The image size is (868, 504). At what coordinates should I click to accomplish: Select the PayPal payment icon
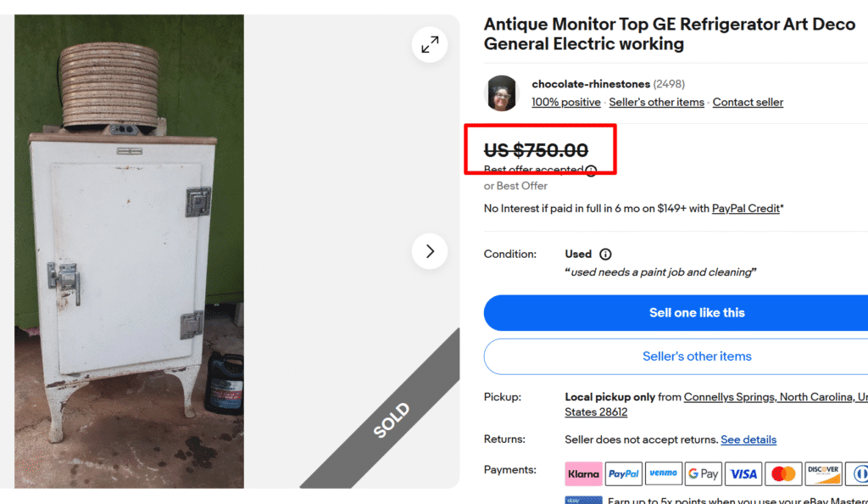click(x=624, y=473)
